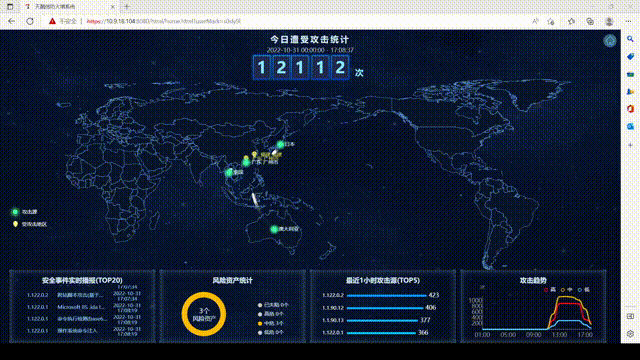The width and height of the screenshot is (640, 360).
Task: Open the browser profile avatar
Action: click(x=609, y=21)
